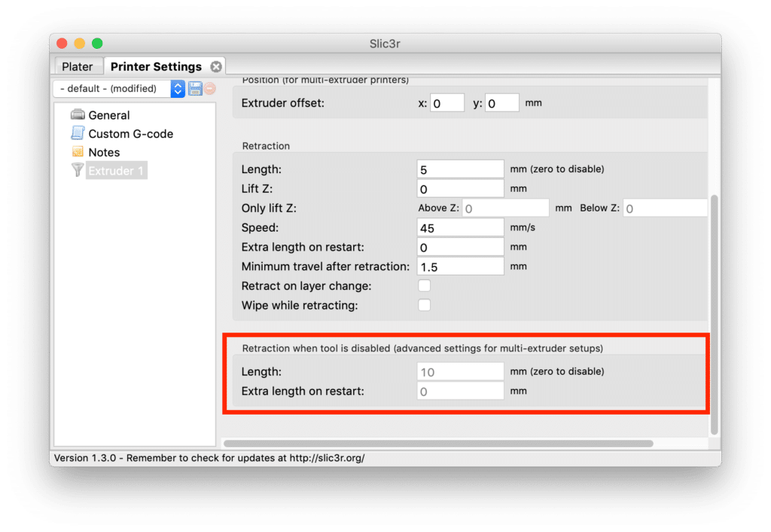Click the Extruder 1 funnel icon

point(78,171)
